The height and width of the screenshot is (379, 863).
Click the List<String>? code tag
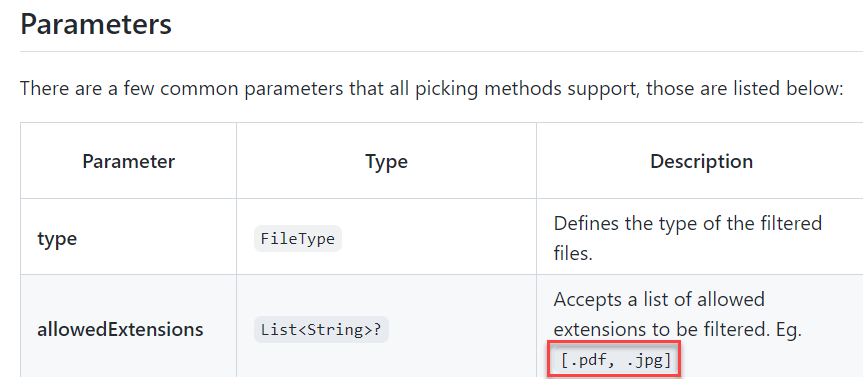click(321, 330)
